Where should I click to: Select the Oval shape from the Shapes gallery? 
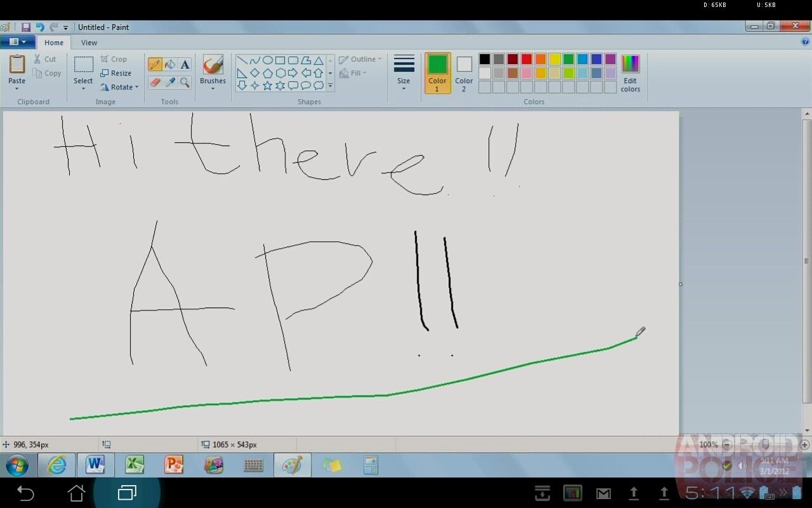point(268,60)
